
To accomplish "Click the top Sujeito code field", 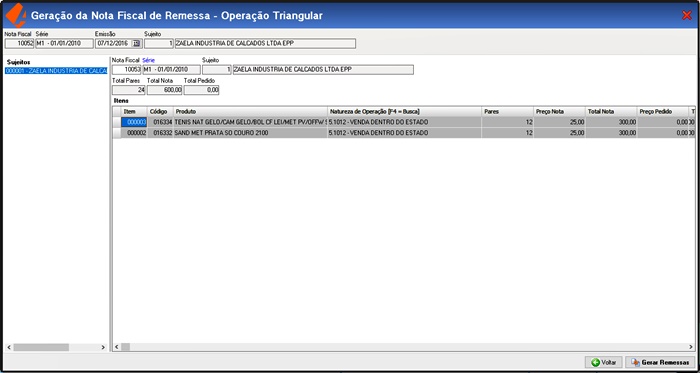I will 159,43.
